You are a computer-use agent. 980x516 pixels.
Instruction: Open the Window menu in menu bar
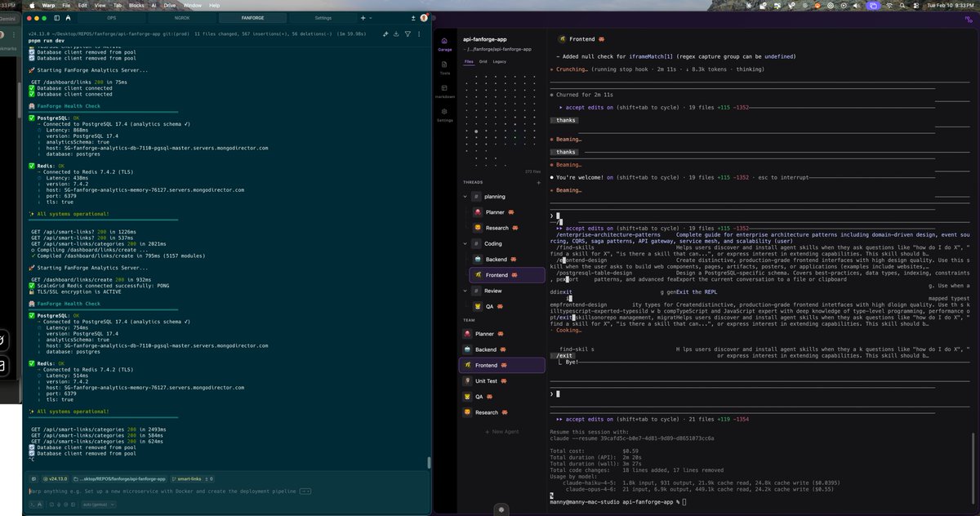pyautogui.click(x=193, y=5)
